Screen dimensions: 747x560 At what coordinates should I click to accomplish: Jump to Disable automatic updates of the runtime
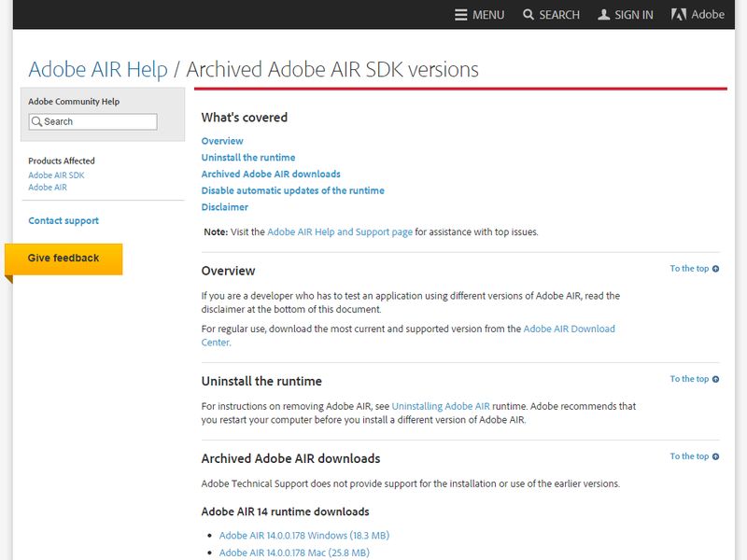(292, 191)
